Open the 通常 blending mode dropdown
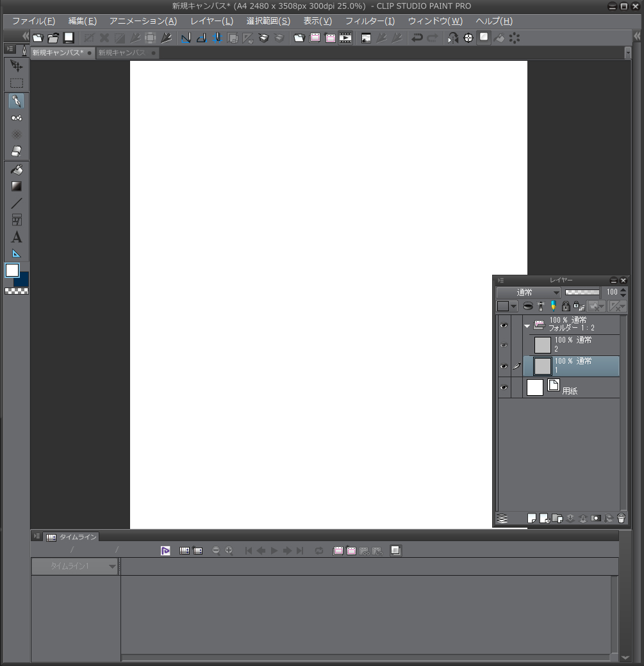 pyautogui.click(x=529, y=292)
